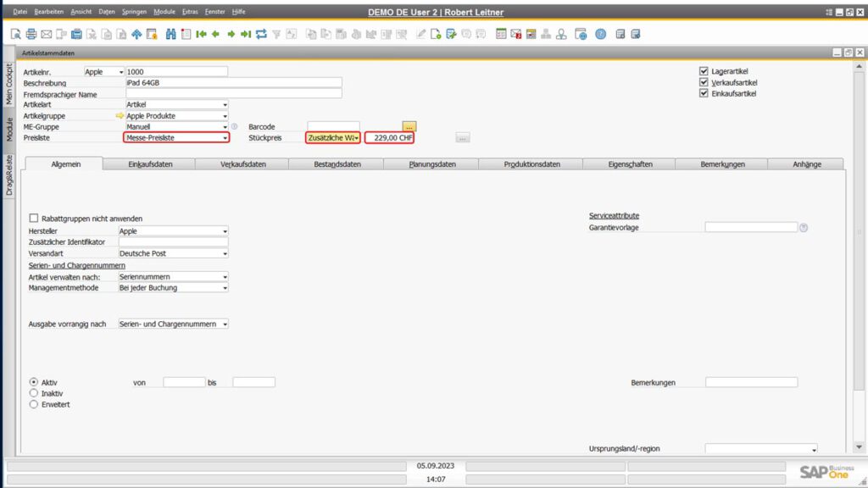Click the info icon next to ME-Gruppe

[234, 127]
